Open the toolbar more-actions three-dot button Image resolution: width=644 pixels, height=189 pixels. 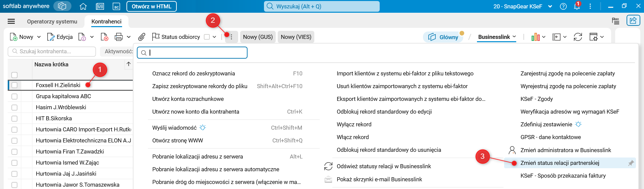point(231,37)
